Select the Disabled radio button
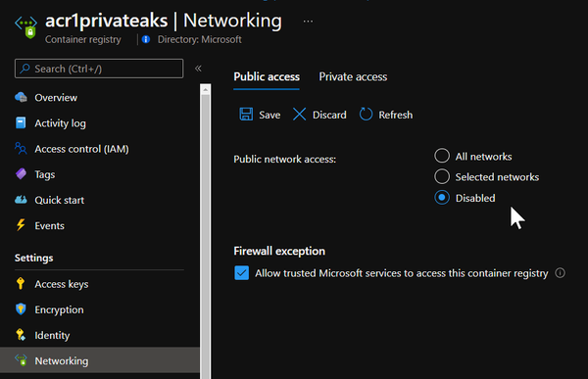This screenshot has height=379, width=588. 442,197
